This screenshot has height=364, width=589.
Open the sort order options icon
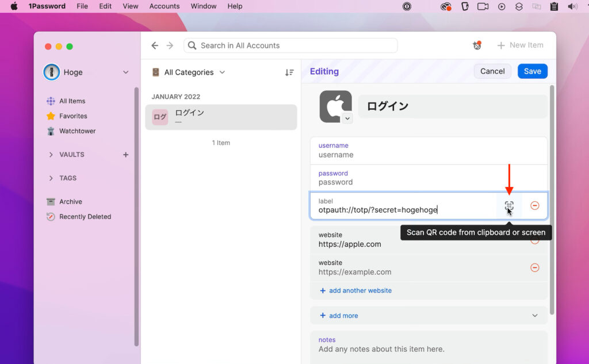point(289,72)
